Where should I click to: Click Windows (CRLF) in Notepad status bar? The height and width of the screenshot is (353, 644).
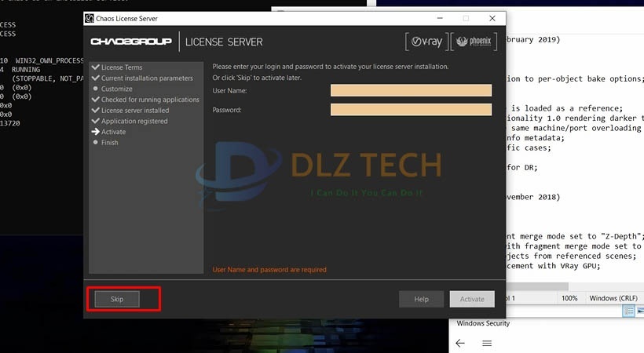pyautogui.click(x=613, y=298)
